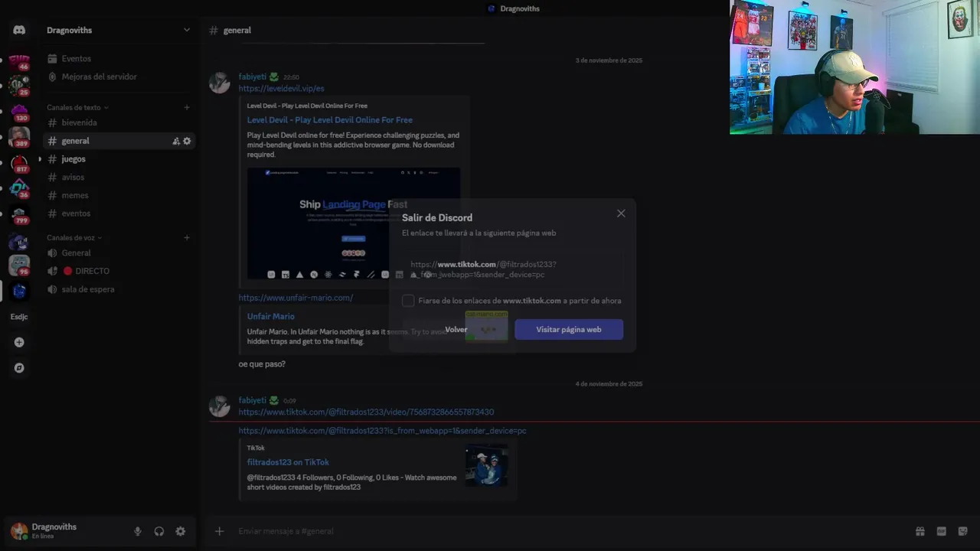The width and height of the screenshot is (980, 551).
Task: Open Level Devil embed title link
Action: click(329, 120)
